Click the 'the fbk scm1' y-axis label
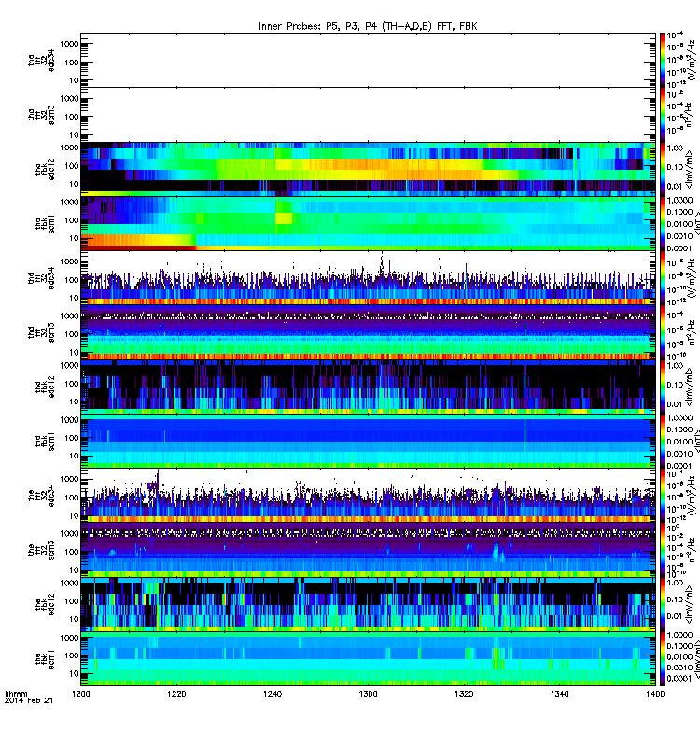700x747 pixels. tap(45, 659)
